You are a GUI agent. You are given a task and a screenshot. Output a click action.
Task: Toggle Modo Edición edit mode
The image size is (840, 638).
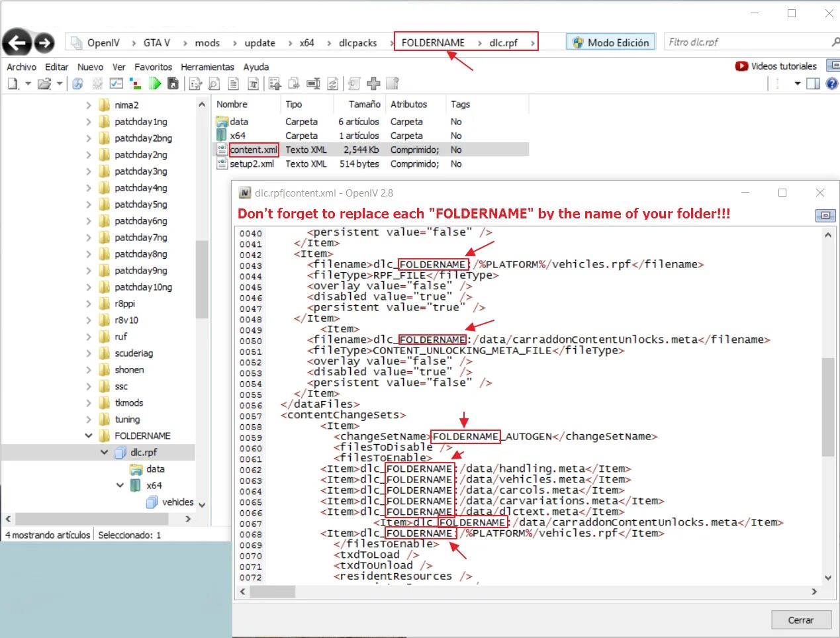click(610, 42)
